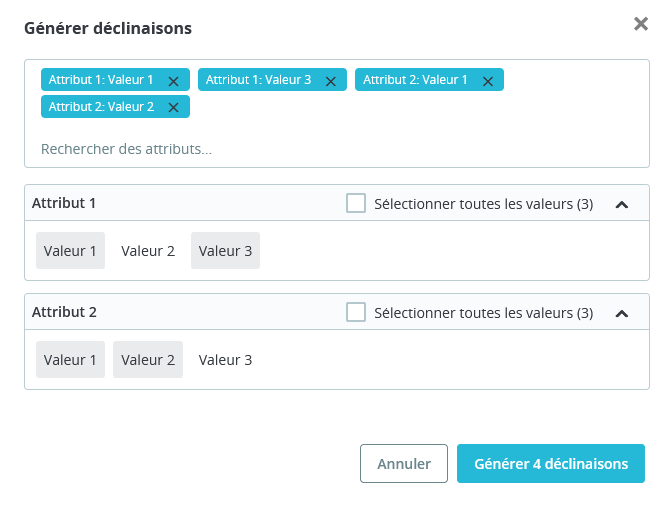Image resolution: width=667 pixels, height=505 pixels.
Task: Check 'Sélectionner toutes les valeurs' for Attribut 1
Action: pyautogui.click(x=356, y=203)
